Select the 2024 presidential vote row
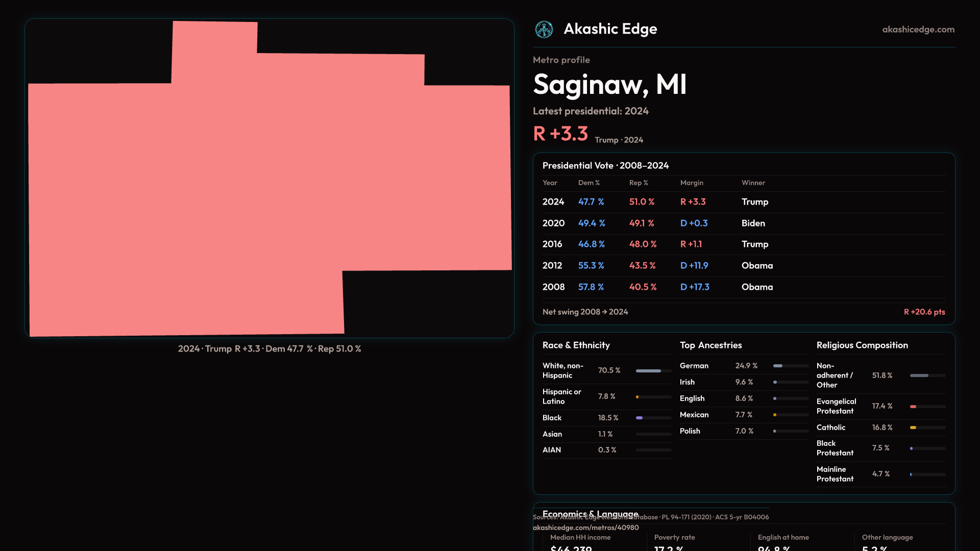This screenshot has width=980, height=551. (x=743, y=202)
